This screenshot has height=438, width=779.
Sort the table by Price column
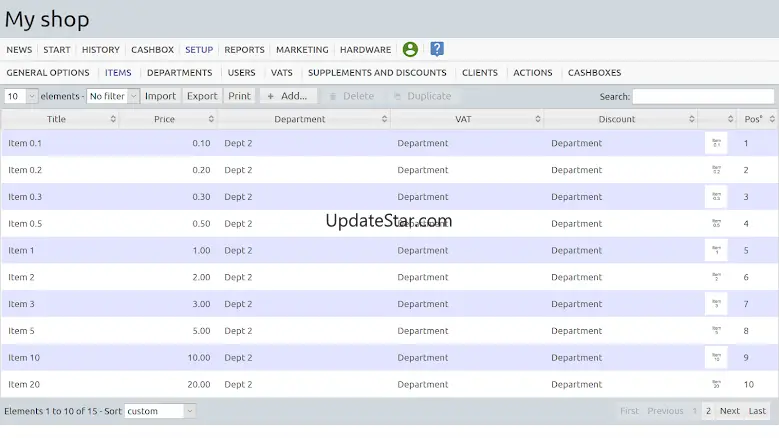[168, 119]
